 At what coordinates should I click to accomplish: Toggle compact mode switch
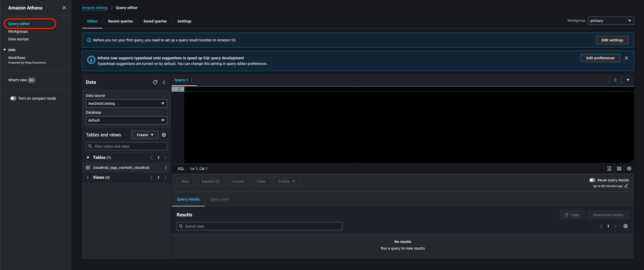pyautogui.click(x=13, y=98)
